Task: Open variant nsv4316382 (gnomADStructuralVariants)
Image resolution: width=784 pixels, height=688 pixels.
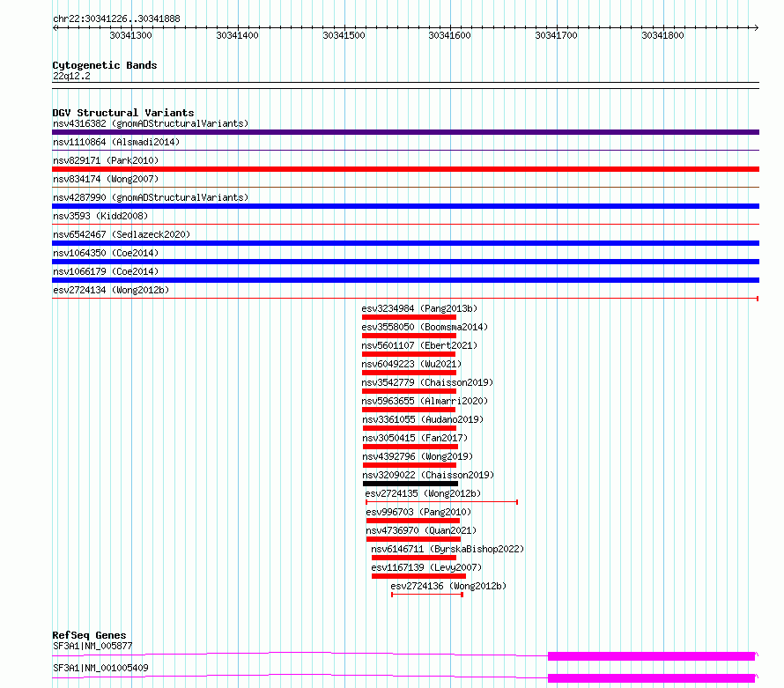Action: pos(151,123)
